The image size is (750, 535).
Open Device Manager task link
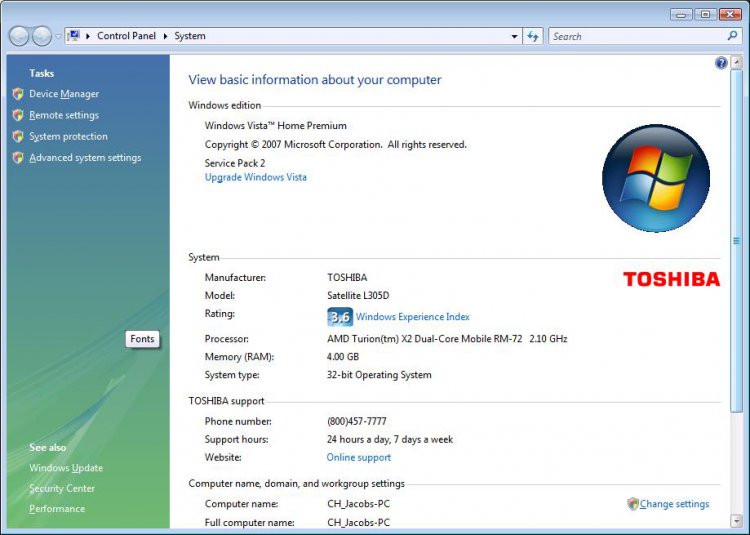pos(64,94)
